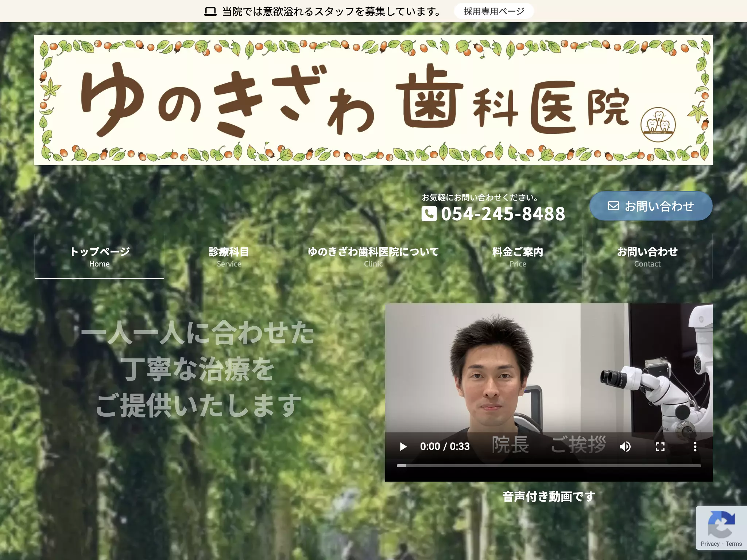Open the 採用専用ページ recruitment page

tap(494, 11)
